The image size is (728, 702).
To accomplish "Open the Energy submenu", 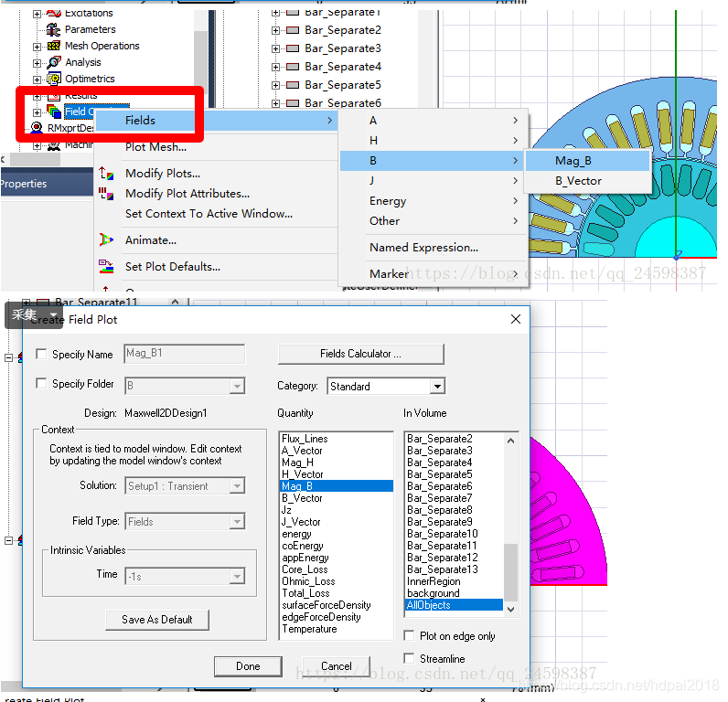I will (434, 201).
